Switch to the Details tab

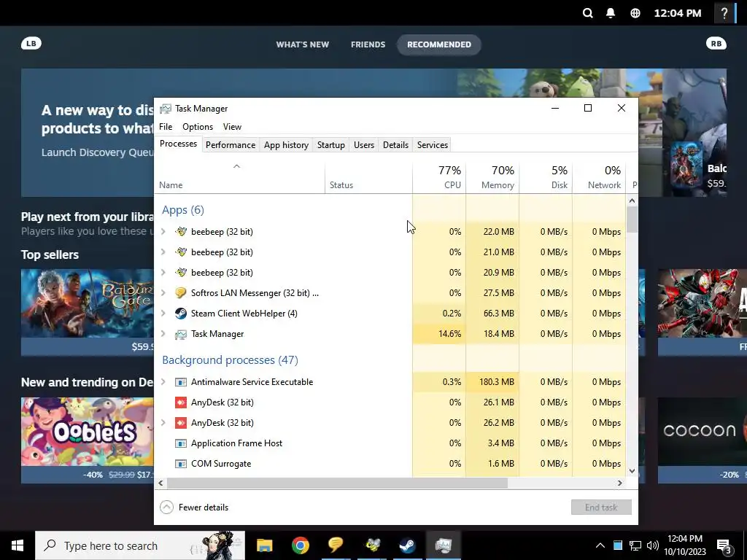click(x=395, y=145)
